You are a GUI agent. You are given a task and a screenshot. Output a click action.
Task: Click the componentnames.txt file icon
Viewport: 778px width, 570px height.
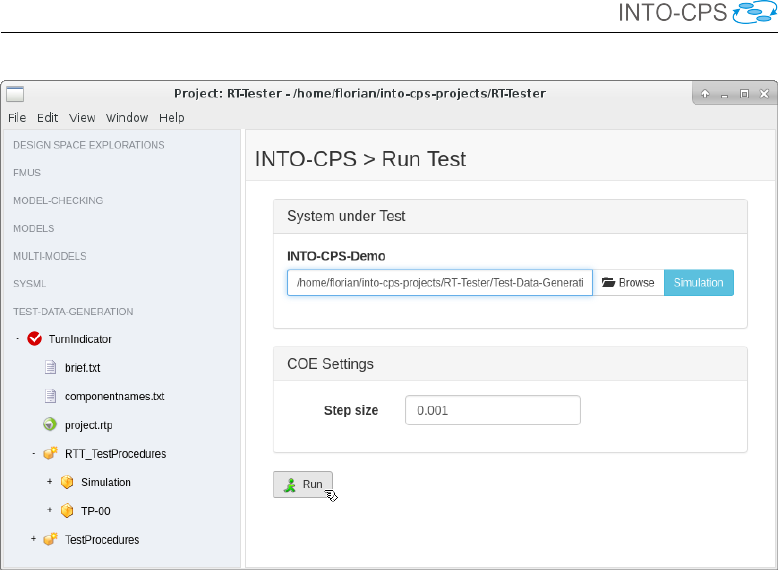50,396
